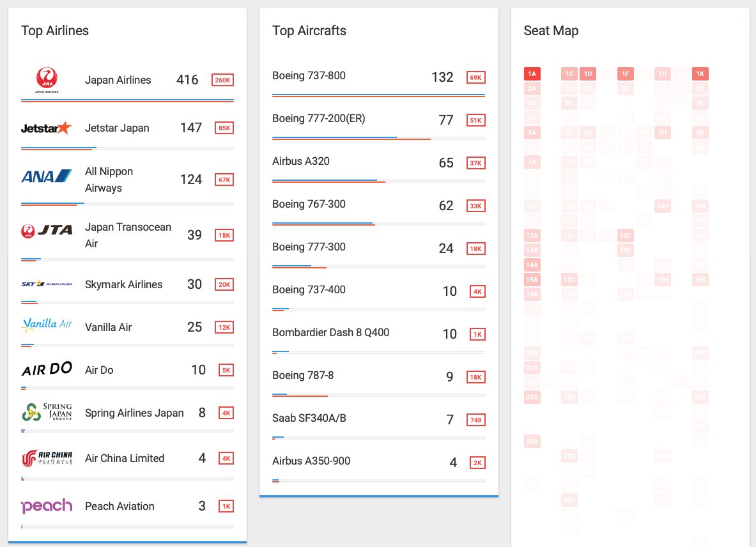Click the 12K badge for Vanilla Air
756x547 pixels.
point(224,327)
